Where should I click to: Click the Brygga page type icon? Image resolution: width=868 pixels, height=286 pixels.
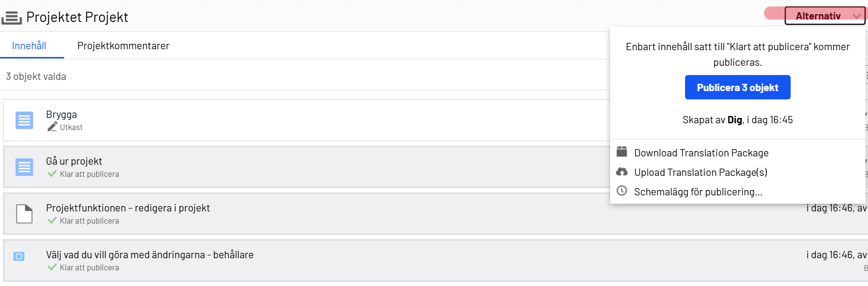click(24, 120)
